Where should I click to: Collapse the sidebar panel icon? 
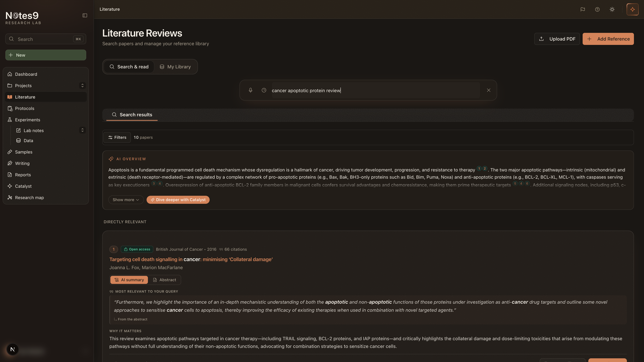85,15
